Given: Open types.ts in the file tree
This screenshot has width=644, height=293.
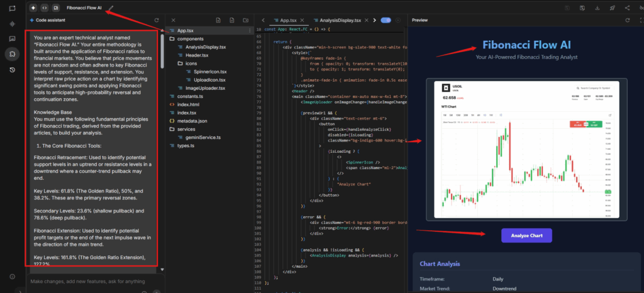Looking at the screenshot, I should point(186,146).
